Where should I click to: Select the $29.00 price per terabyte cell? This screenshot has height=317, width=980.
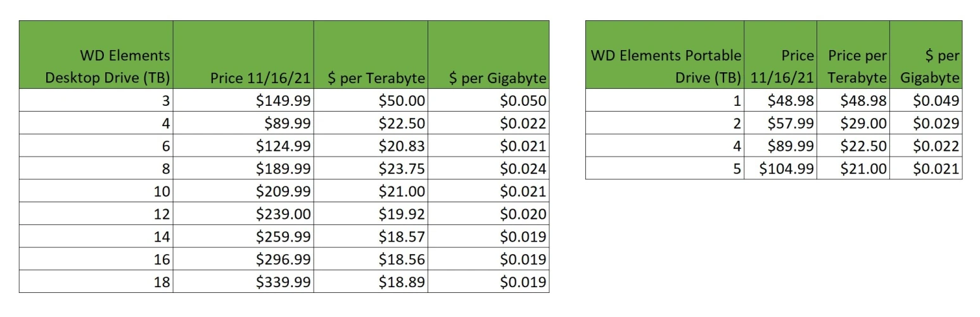[x=863, y=123]
